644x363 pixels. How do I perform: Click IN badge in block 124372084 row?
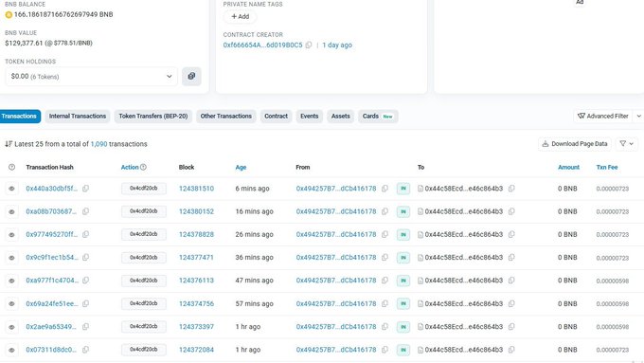point(403,350)
